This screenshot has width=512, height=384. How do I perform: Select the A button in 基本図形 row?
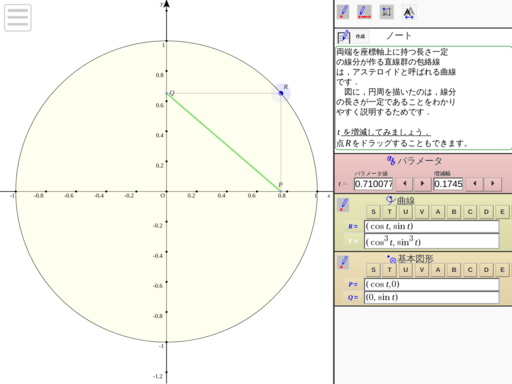(x=438, y=270)
